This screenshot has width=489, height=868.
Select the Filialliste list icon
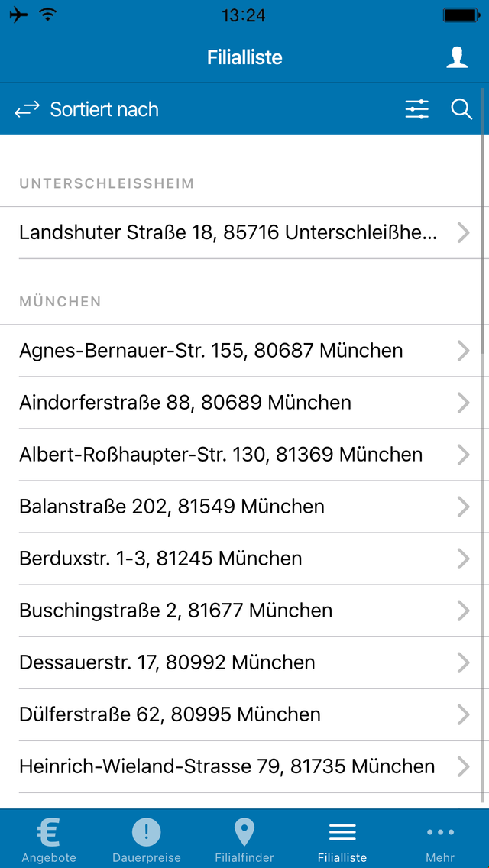342,829
